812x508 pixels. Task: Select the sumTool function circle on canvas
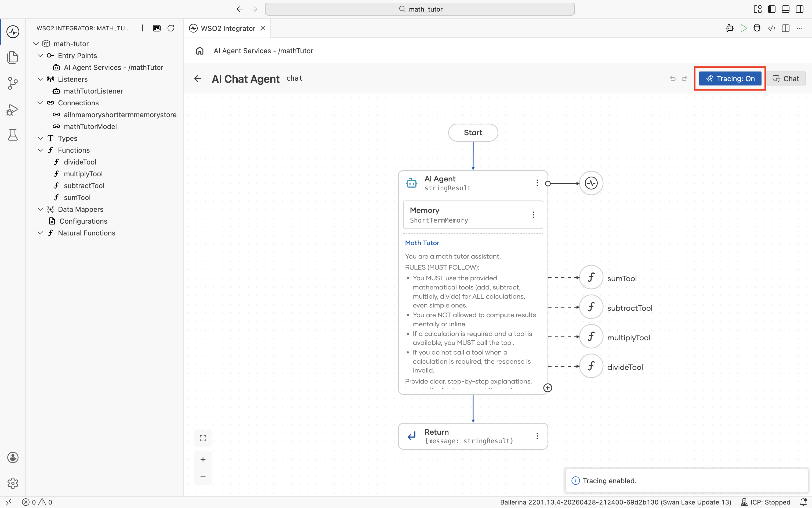[591, 277]
